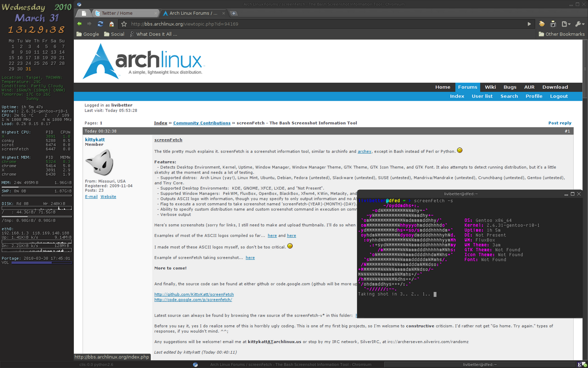Close the Twitter / Home tab
The height and width of the screenshot is (368, 588).
[x=155, y=13]
